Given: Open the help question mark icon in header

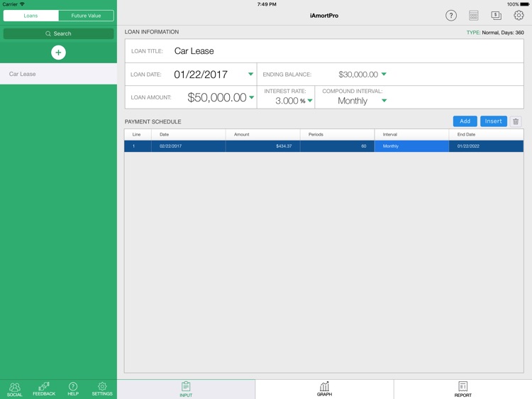Looking at the screenshot, I should coord(451,16).
